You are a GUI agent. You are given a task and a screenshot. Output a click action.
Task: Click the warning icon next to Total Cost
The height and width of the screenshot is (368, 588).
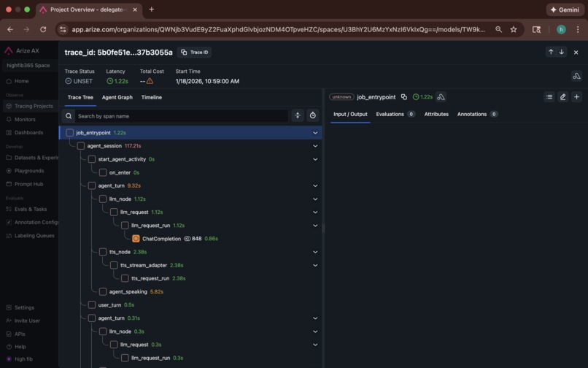[150, 81]
